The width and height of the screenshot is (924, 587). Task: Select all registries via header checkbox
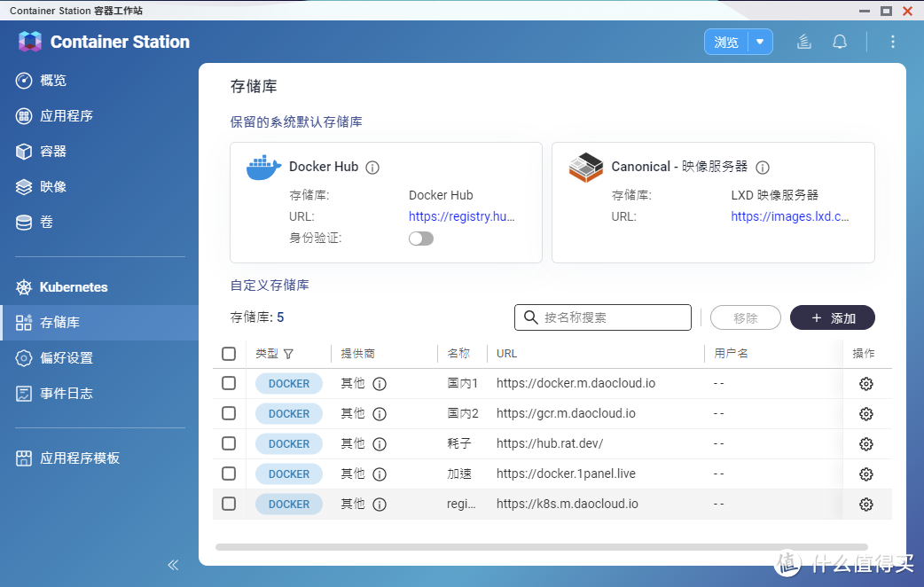coord(228,353)
